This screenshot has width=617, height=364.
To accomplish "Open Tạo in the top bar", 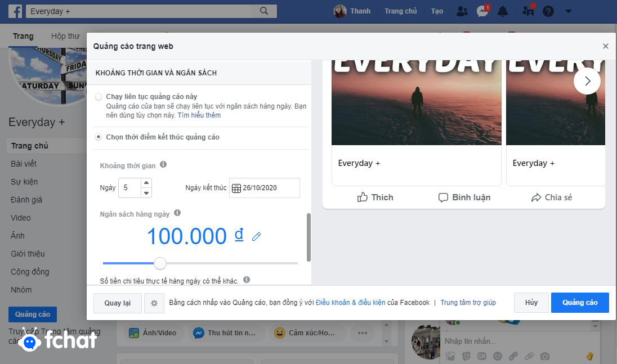I will pos(437,11).
